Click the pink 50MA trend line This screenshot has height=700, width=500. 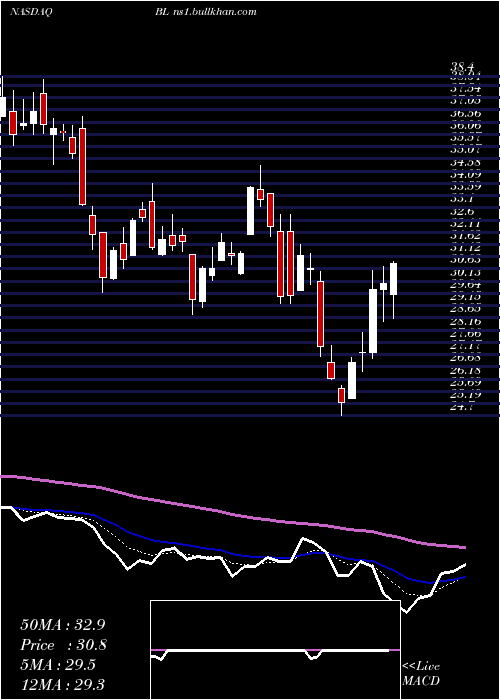[x=232, y=512]
